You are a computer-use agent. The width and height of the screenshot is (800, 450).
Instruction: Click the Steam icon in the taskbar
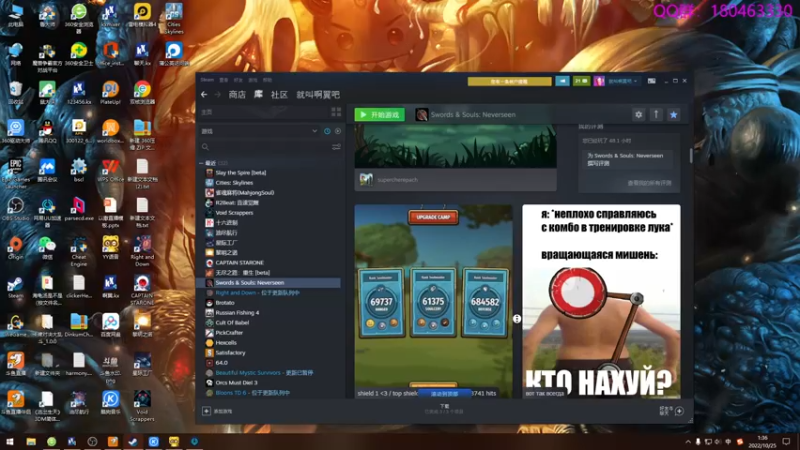click(133, 441)
